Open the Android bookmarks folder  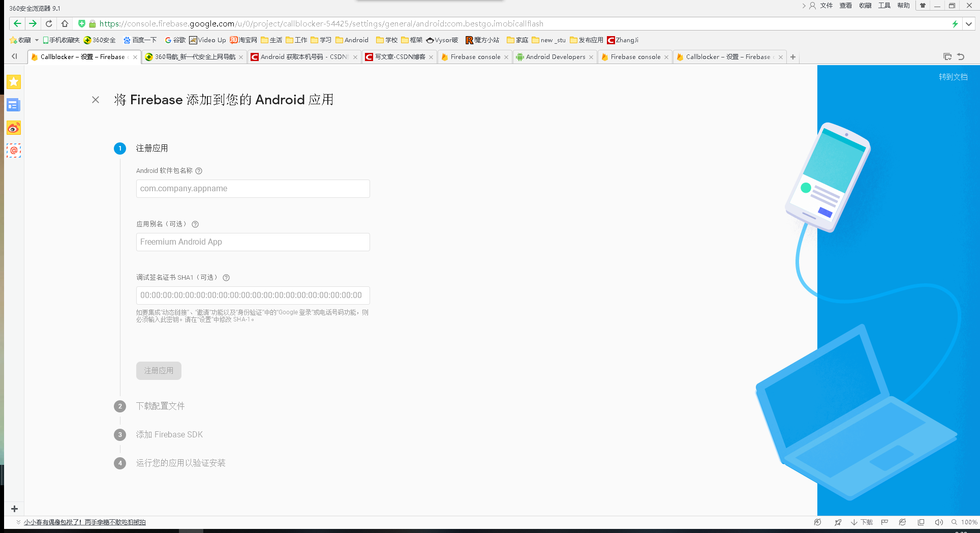pos(352,40)
